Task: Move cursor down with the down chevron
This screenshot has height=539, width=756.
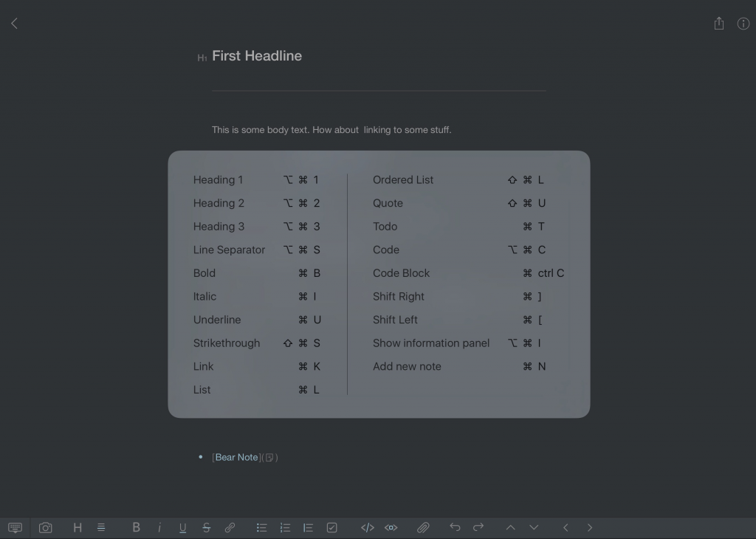Action: coord(534,527)
